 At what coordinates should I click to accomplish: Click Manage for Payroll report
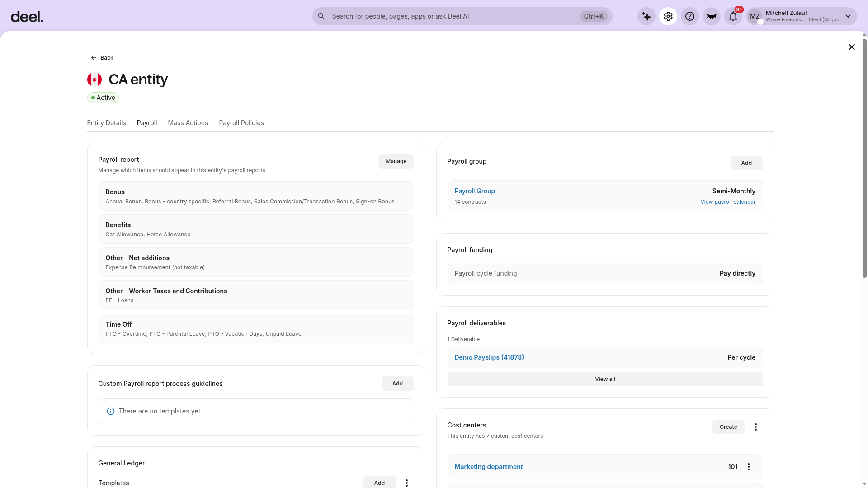[x=396, y=161]
